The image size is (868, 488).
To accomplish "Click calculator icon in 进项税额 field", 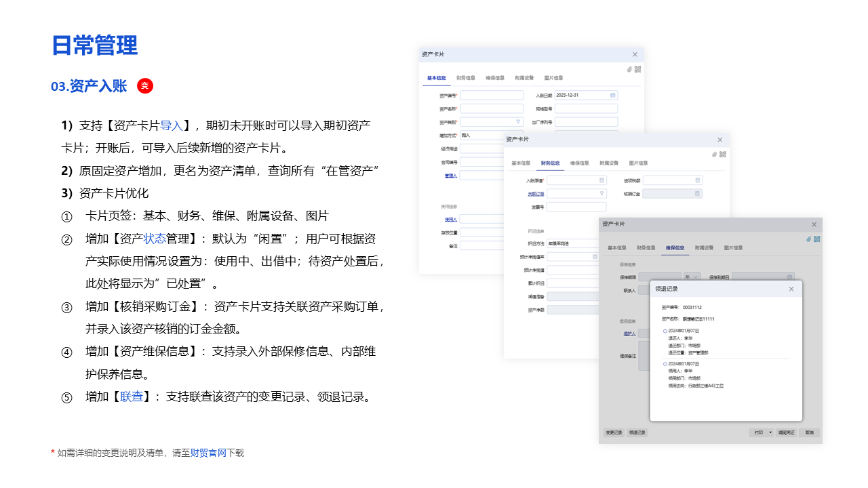I will [x=697, y=180].
